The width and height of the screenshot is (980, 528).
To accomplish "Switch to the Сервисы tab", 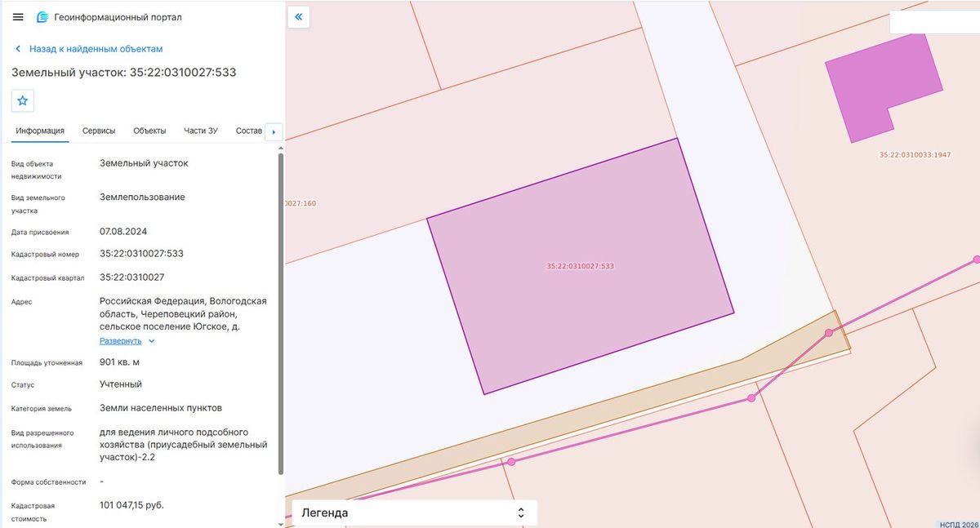I will point(99,131).
